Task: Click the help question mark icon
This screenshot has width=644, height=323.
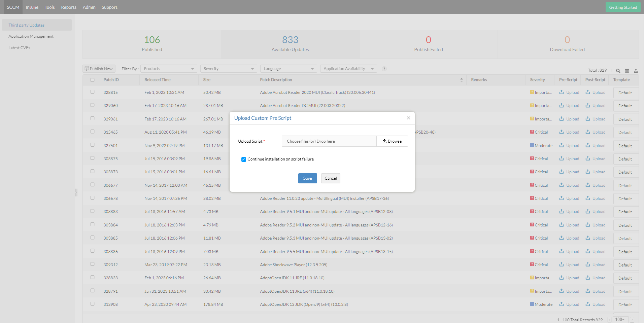Action: (x=384, y=69)
